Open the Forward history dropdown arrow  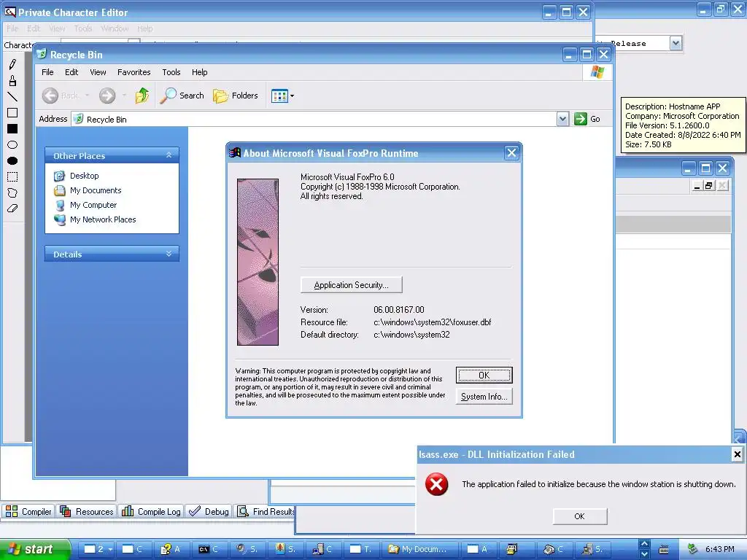point(124,96)
